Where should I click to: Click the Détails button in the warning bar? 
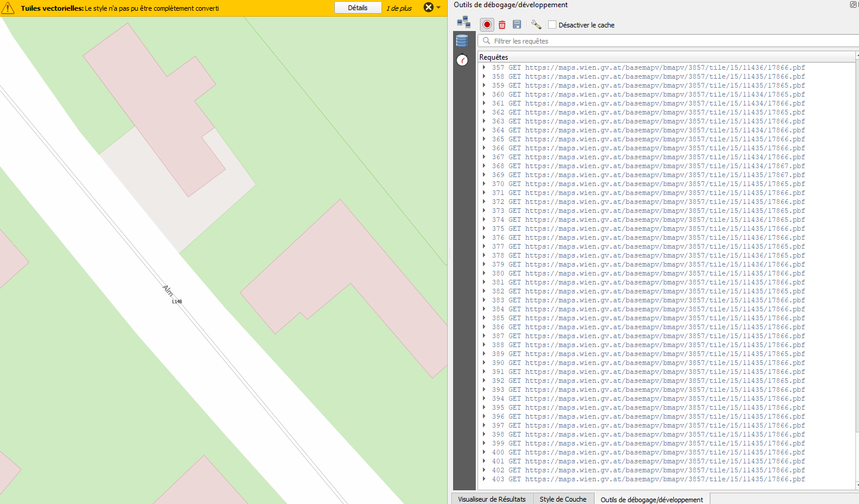[358, 7]
